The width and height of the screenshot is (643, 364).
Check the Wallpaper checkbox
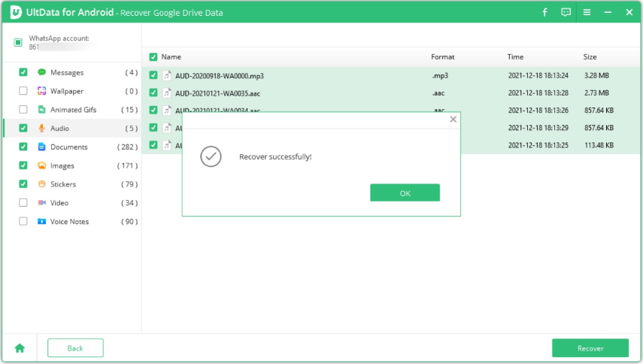(x=23, y=90)
